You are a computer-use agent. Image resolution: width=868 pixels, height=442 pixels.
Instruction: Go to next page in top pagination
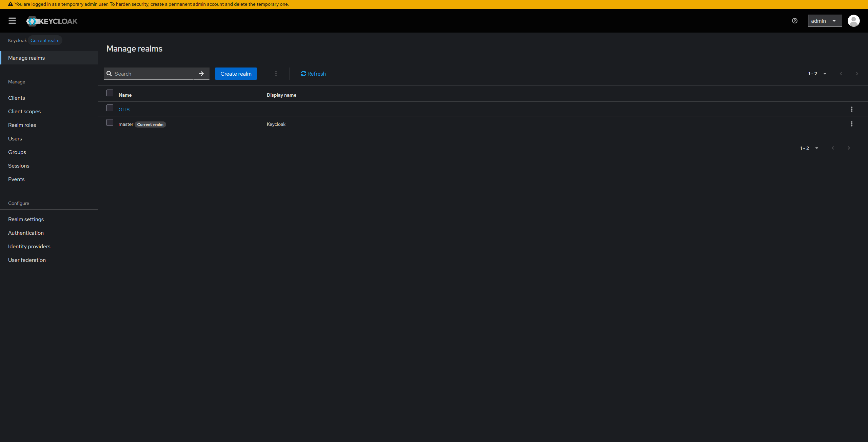pos(857,74)
